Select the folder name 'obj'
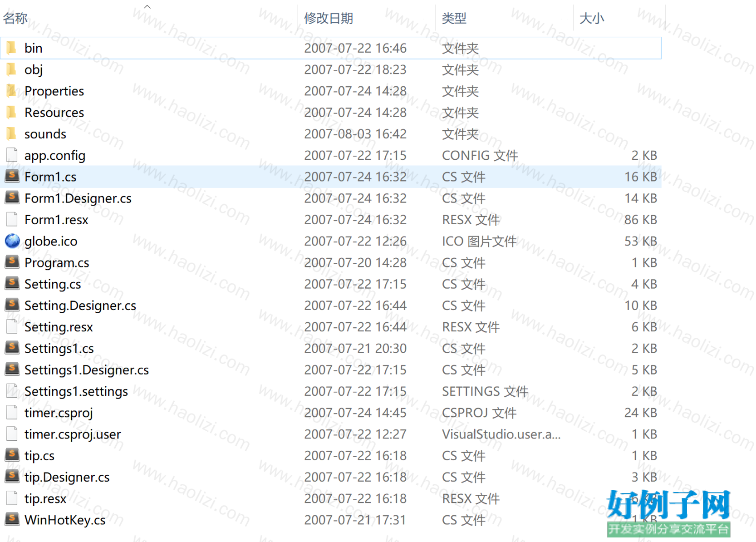 pos(34,70)
